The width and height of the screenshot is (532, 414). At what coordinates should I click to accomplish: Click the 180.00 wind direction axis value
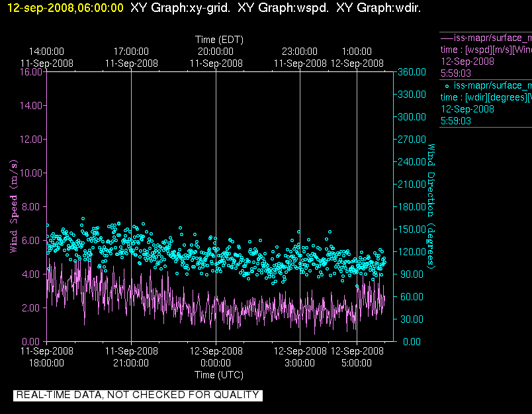click(x=412, y=206)
